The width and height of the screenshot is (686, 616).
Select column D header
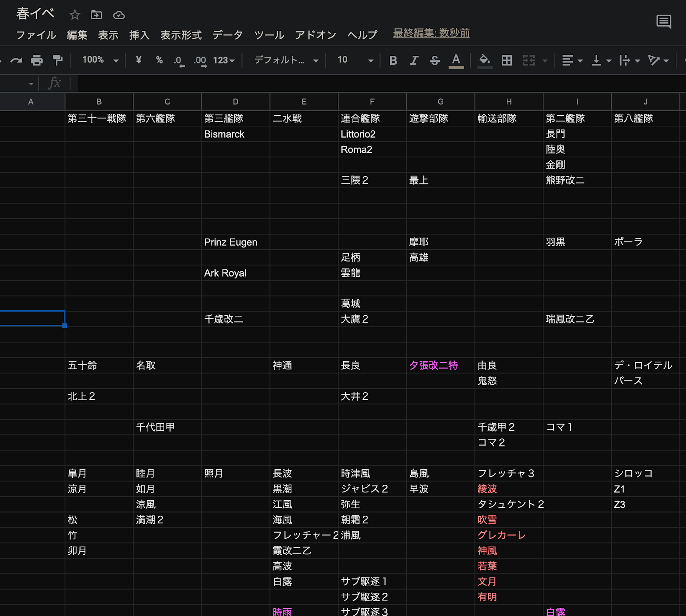235,102
